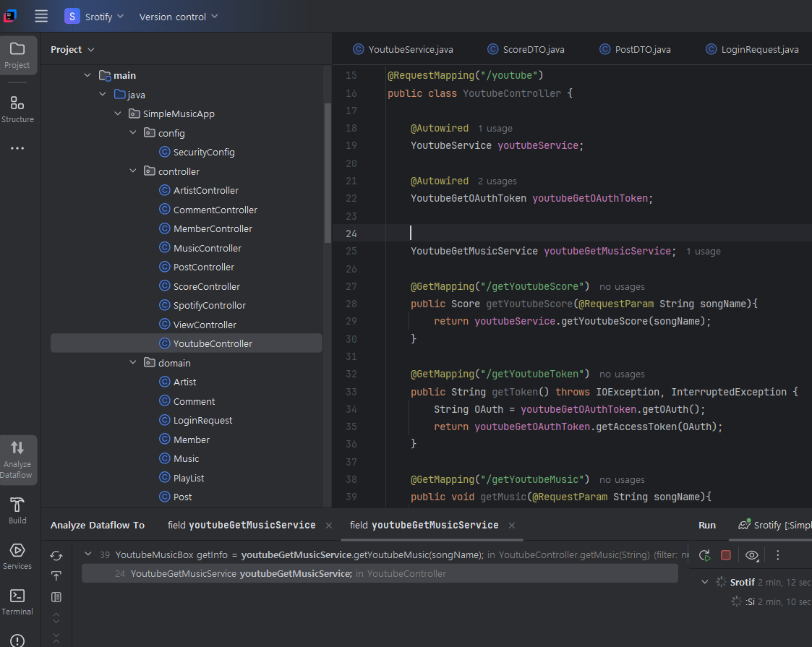The image size is (812, 647).
Task: Switch to LoginRequest.java tab
Action: point(753,49)
